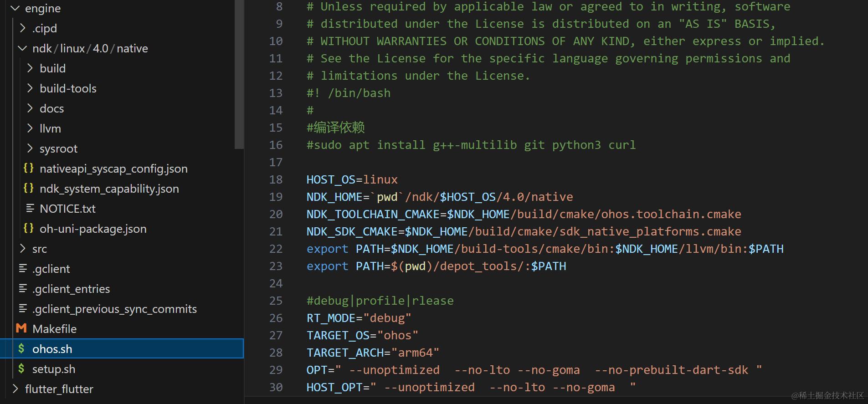The image size is (868, 404).
Task: Collapse the ndk/linux/4.0/native folder
Action: pyautogui.click(x=22, y=48)
